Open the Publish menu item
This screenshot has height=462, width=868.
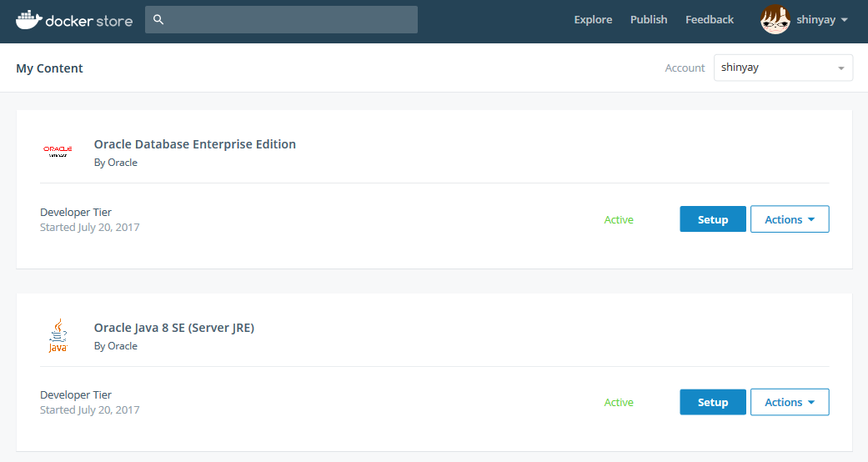pyautogui.click(x=649, y=20)
